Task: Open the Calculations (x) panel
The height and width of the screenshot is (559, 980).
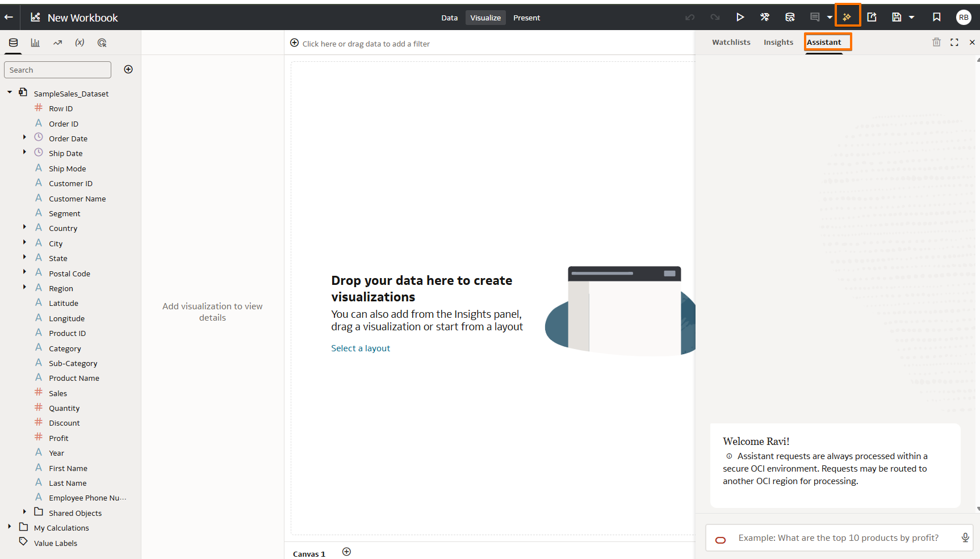Action: pyautogui.click(x=79, y=43)
